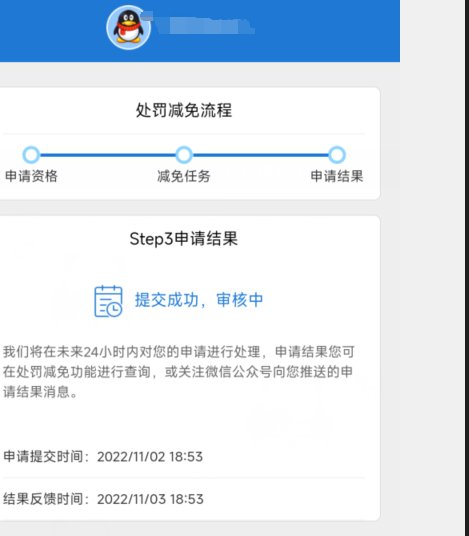This screenshot has width=469, height=536.
Task: Click the 申请资格 step label
Action: [x=31, y=176]
